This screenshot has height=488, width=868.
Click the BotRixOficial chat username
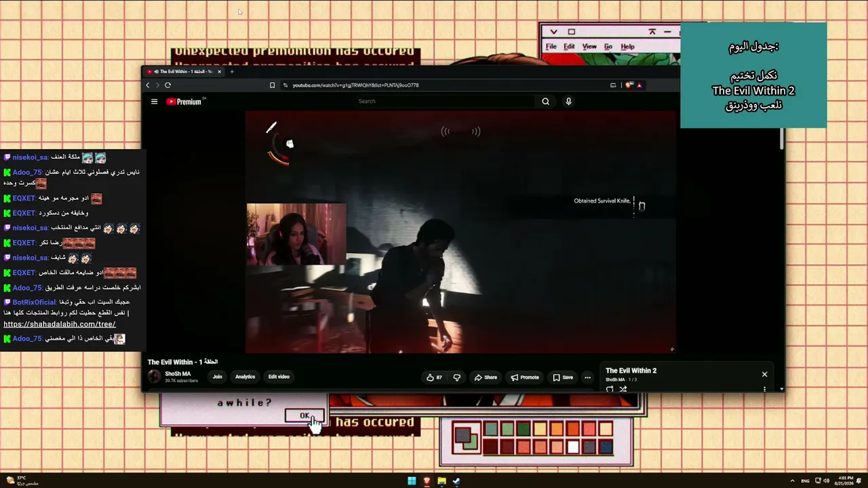[x=34, y=302]
